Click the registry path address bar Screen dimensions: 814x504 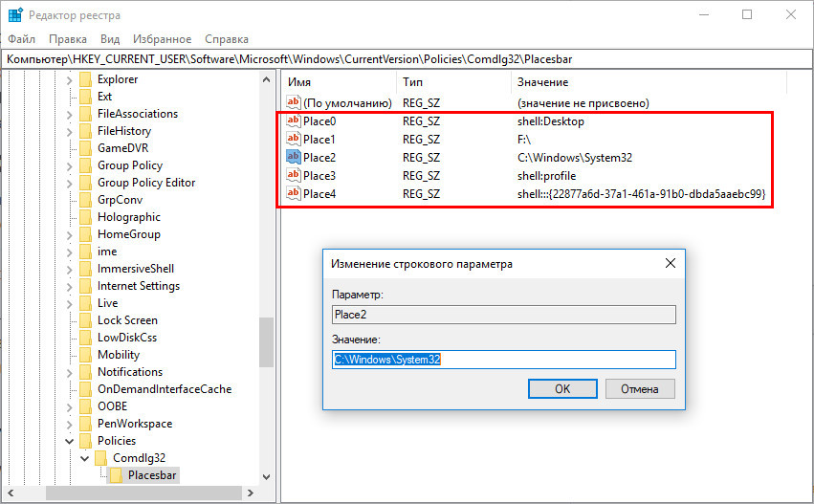coord(407,59)
